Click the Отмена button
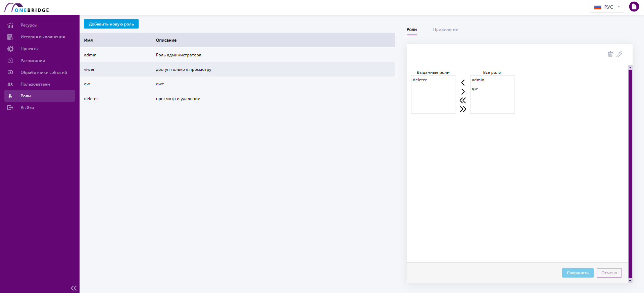Image resolution: width=644 pixels, height=293 pixels. [x=609, y=273]
